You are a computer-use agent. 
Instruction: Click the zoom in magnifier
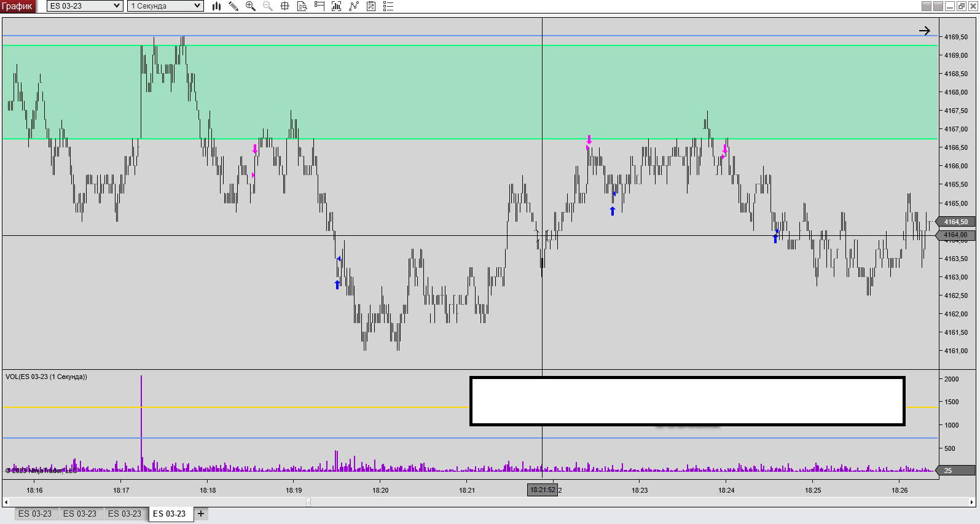click(x=250, y=6)
